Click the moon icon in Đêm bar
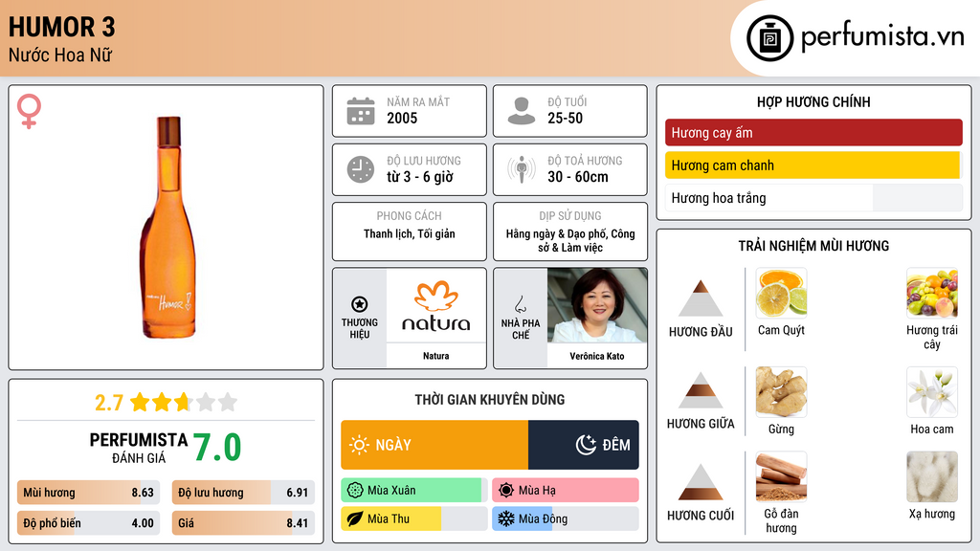The height and width of the screenshot is (551, 980). coord(586,445)
